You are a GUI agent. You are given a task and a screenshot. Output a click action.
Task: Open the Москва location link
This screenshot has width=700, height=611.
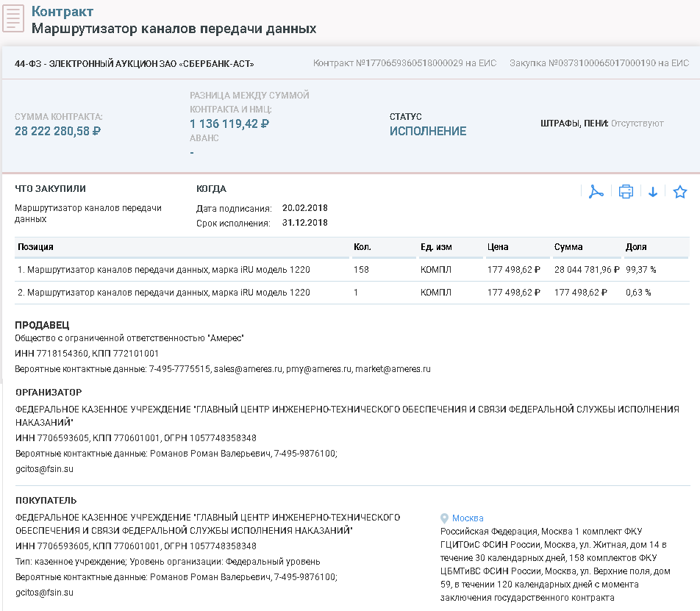pos(468,518)
